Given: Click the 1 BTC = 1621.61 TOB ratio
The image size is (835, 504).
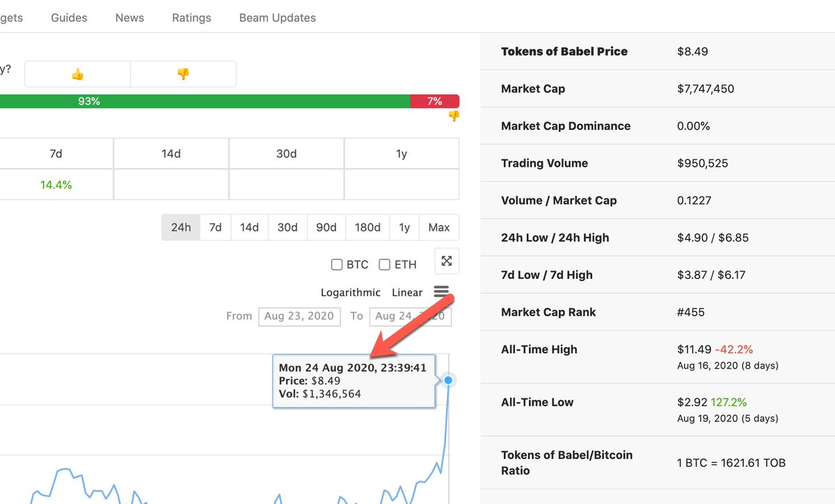Looking at the screenshot, I should click(x=731, y=462).
